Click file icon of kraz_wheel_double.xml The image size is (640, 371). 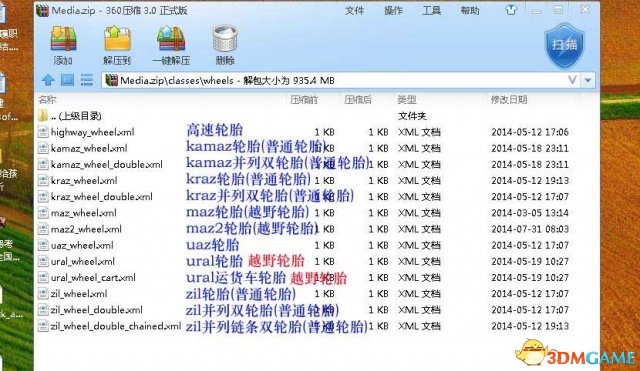(x=43, y=197)
